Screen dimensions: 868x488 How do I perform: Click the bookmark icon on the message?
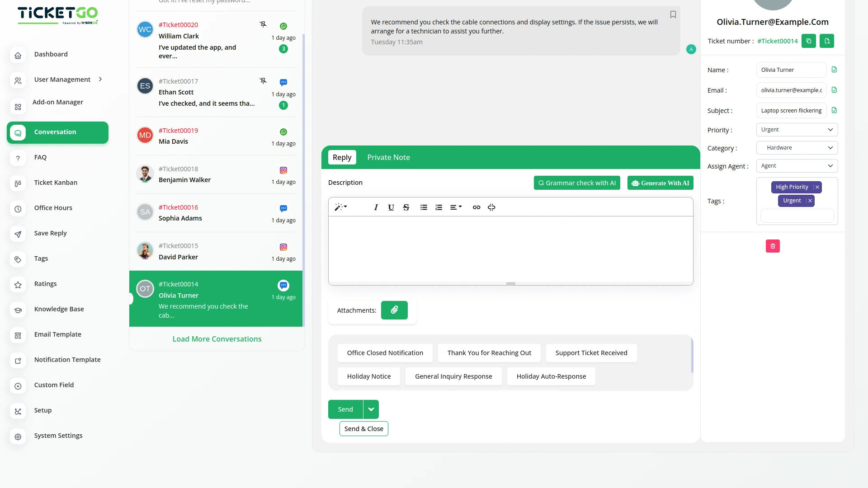(673, 14)
